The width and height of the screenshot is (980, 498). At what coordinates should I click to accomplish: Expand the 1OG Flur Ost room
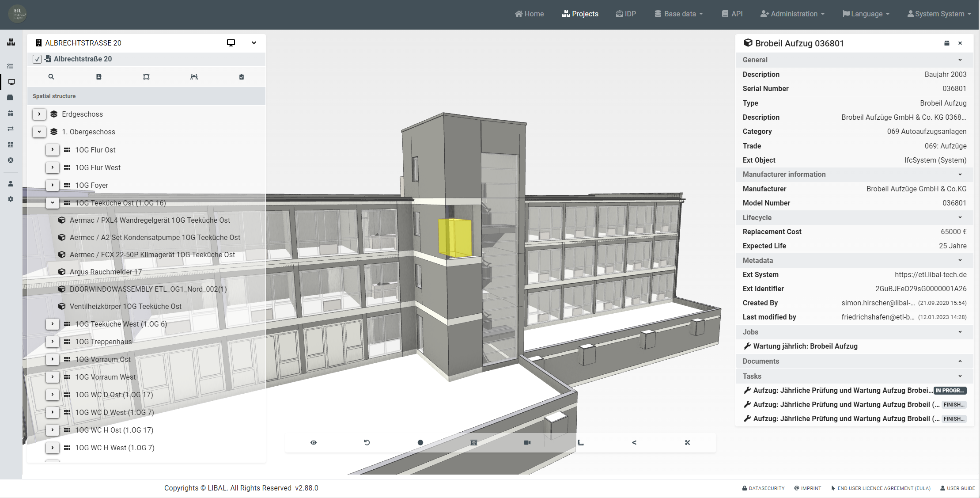point(53,150)
